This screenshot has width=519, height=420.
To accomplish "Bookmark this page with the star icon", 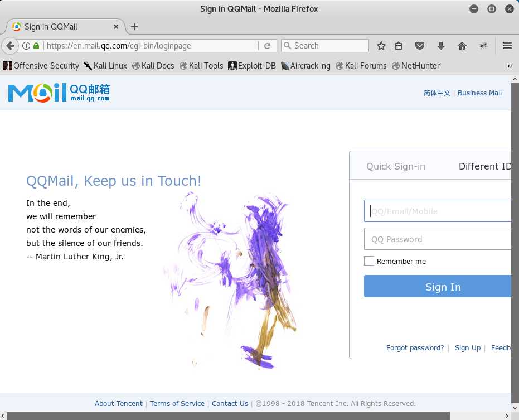I will [381, 46].
